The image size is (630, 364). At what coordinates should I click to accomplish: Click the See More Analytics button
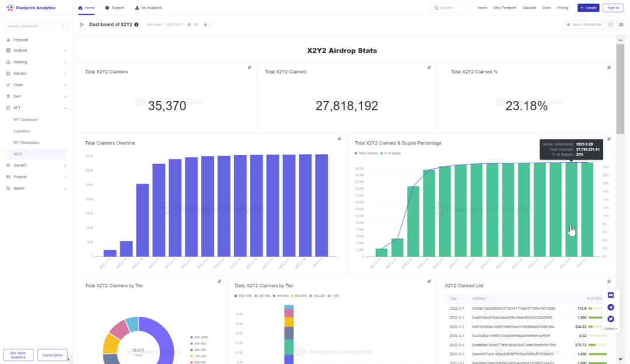click(x=18, y=355)
